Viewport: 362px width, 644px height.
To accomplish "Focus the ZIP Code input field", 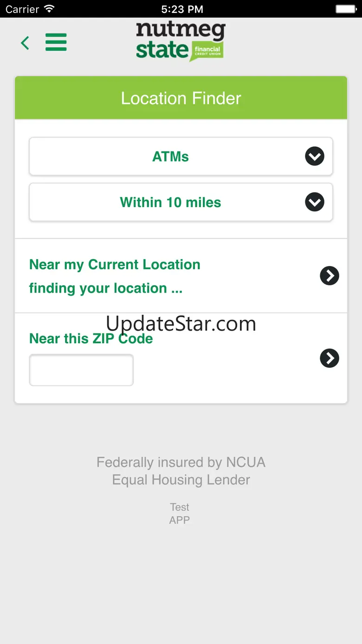I will pos(81,370).
